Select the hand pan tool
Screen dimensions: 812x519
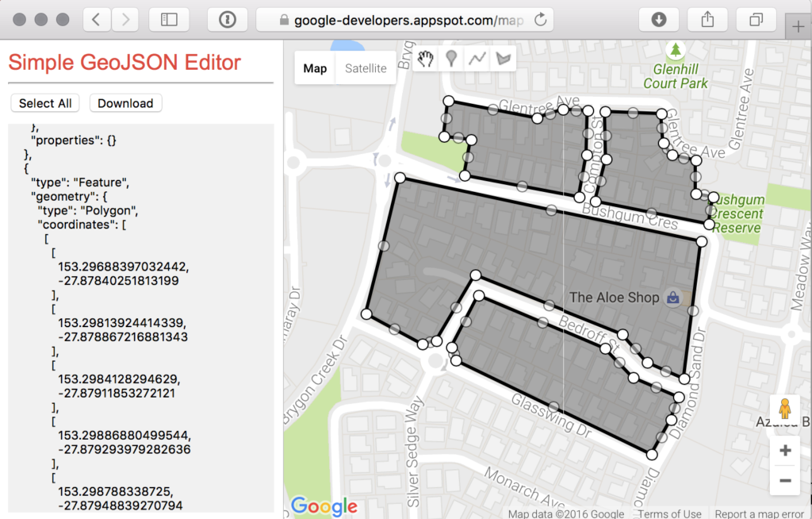tap(425, 58)
